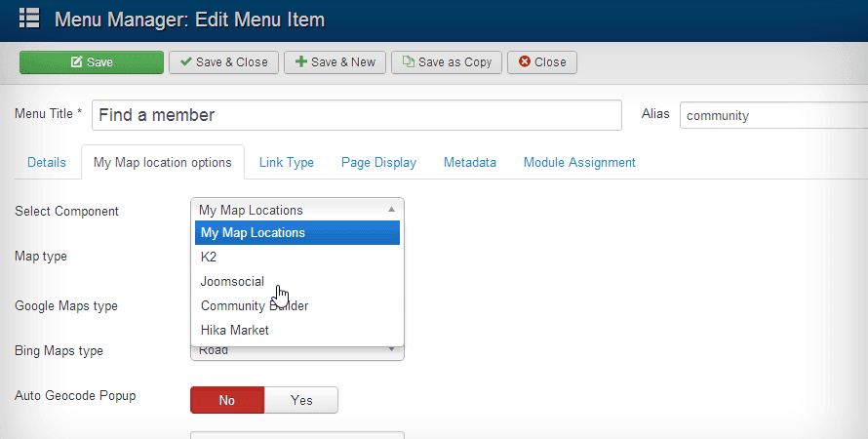868x439 pixels.
Task: Collapse the Select Component dropdown
Action: [296, 210]
